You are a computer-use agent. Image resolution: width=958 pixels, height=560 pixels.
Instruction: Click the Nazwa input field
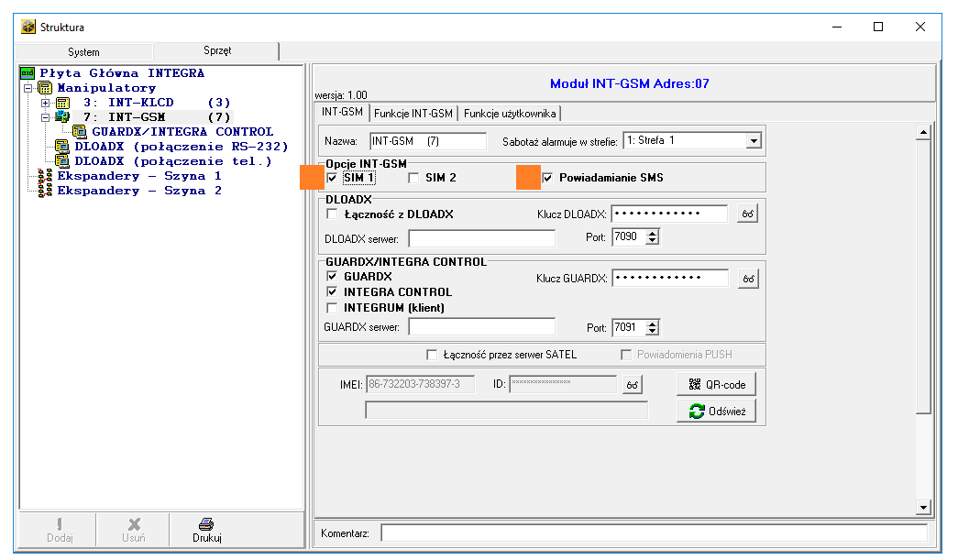click(x=428, y=141)
